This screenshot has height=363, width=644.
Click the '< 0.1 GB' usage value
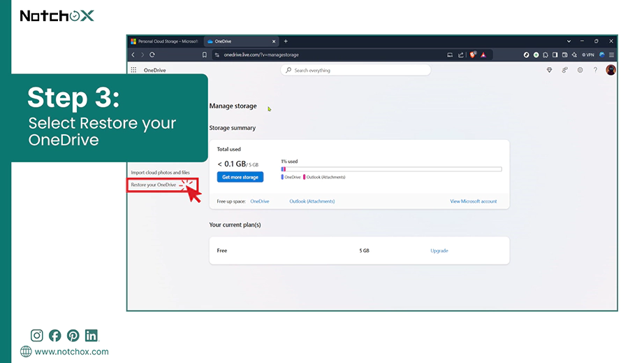click(x=232, y=164)
